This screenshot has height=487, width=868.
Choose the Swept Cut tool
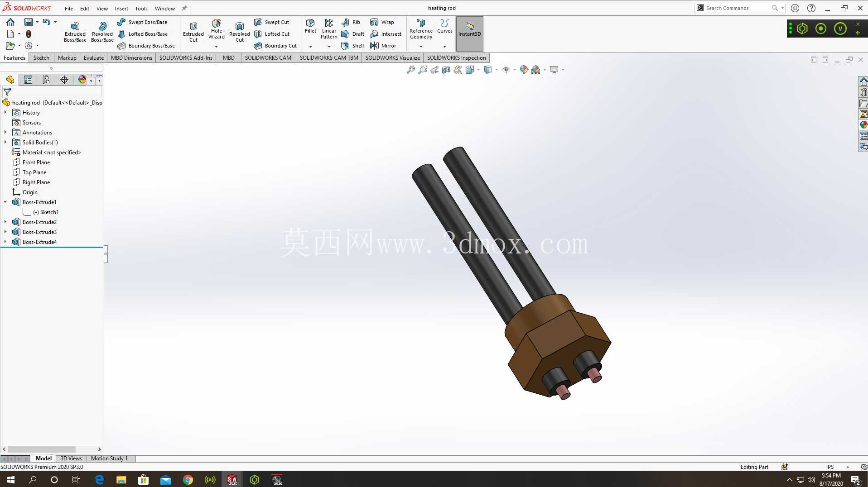pos(271,22)
